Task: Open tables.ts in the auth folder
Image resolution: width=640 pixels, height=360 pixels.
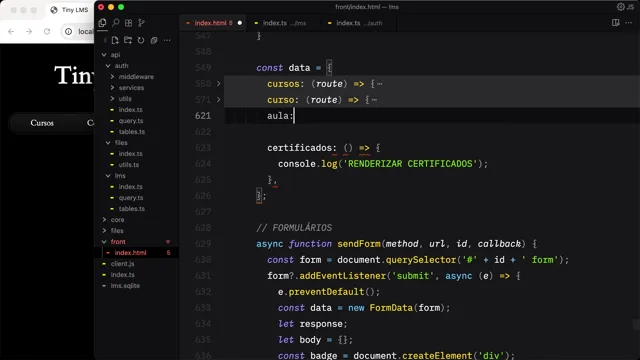Action: click(132, 132)
